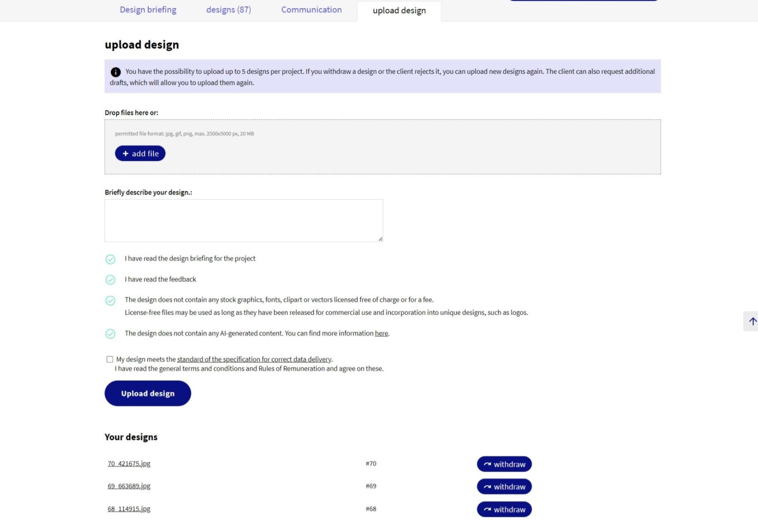Image resolution: width=758 pixels, height=532 pixels.
Task: Toggle the no AI-generated content checkmark
Action: click(x=110, y=334)
